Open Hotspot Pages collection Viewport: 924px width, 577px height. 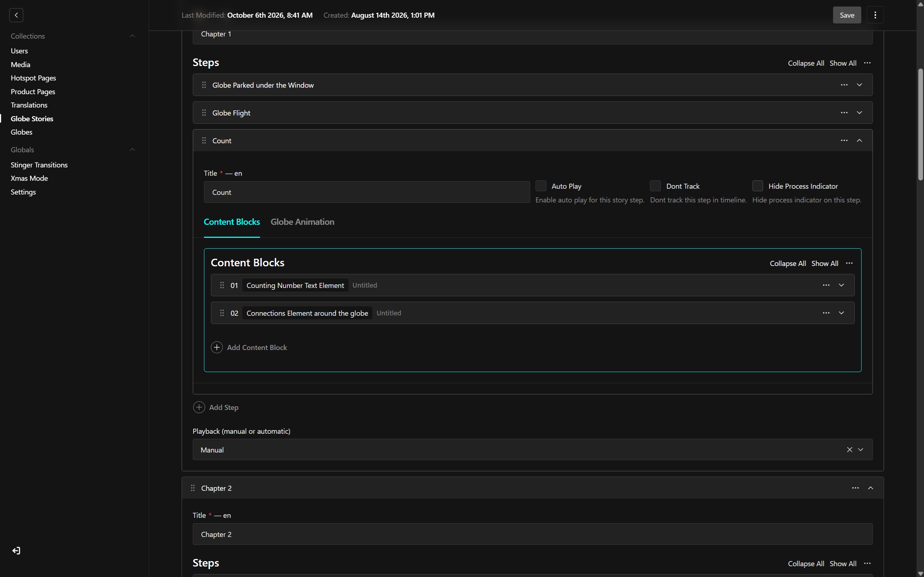tap(33, 78)
